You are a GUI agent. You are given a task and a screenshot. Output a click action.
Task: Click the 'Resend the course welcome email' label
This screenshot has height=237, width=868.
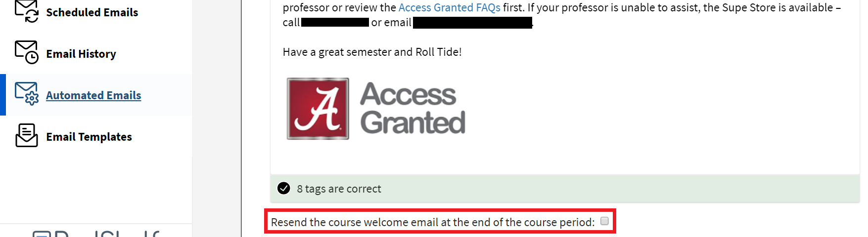pyautogui.click(x=433, y=222)
